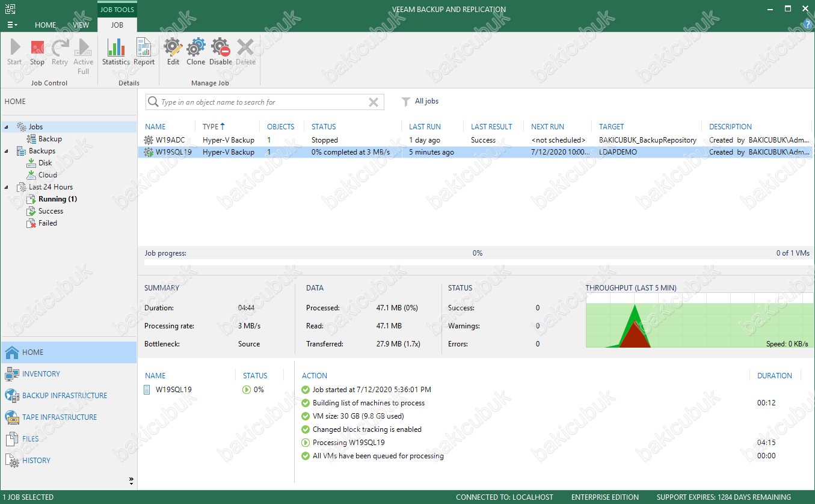This screenshot has height=504, width=815.
Task: Select W19SQL19 VM in session list
Action: point(173,390)
